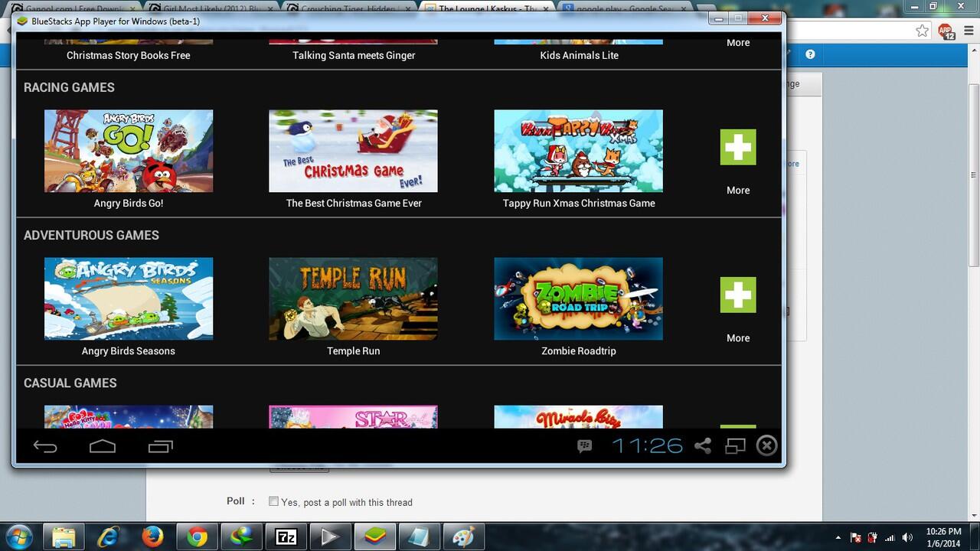Viewport: 980px width, 551px height.
Task: Click the ADVENTUROUS GAMES heading
Action: tap(91, 235)
